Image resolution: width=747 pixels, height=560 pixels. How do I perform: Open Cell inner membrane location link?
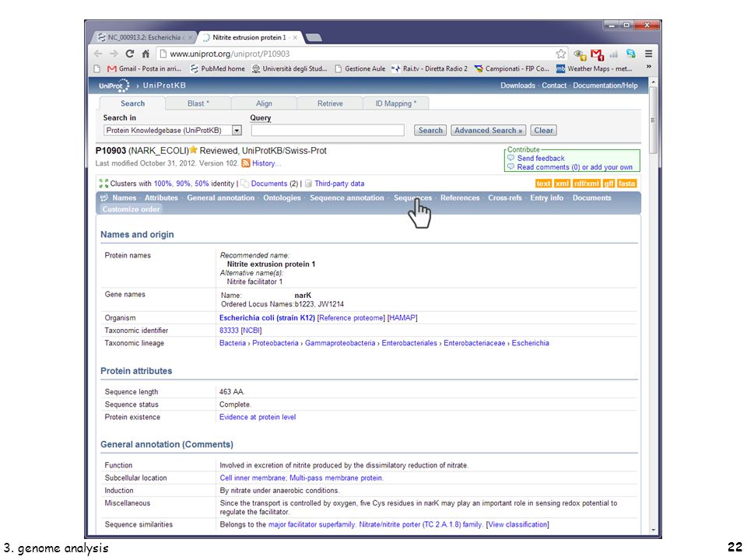point(252,478)
